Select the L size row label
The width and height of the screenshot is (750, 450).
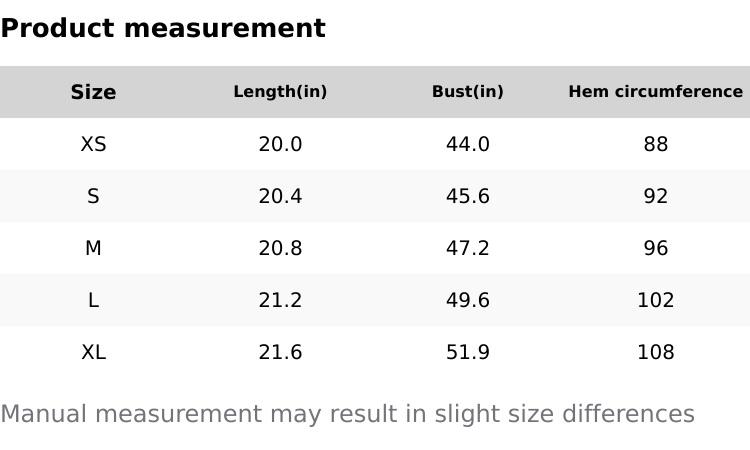pyautogui.click(x=93, y=300)
